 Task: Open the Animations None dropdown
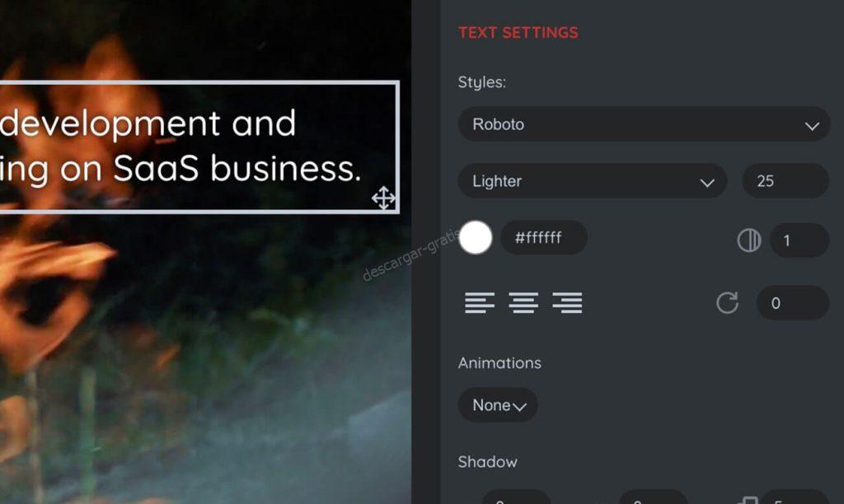pyautogui.click(x=498, y=405)
